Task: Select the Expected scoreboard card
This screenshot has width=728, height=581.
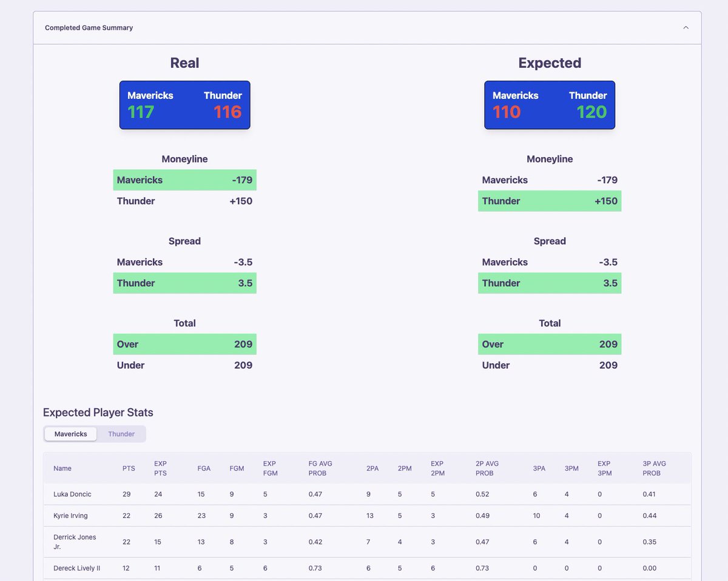Action: [550, 105]
